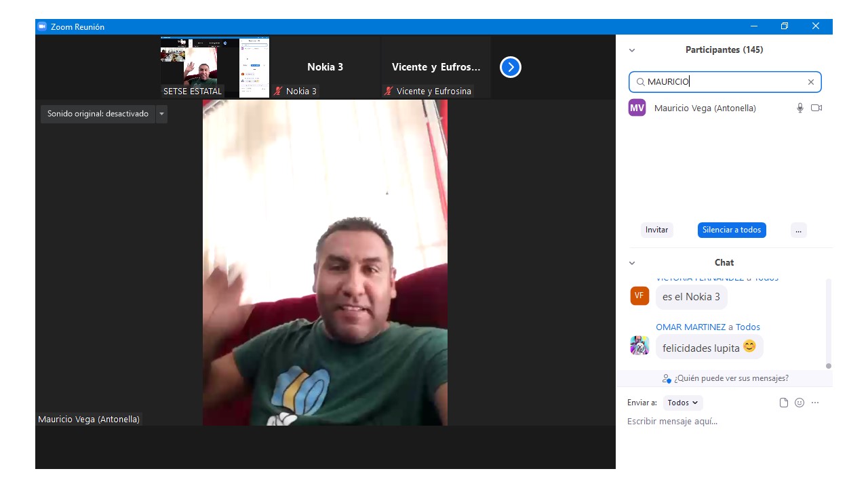Click the smiley emoji in felicidades lupita message
The image size is (868, 488).
pyautogui.click(x=749, y=346)
